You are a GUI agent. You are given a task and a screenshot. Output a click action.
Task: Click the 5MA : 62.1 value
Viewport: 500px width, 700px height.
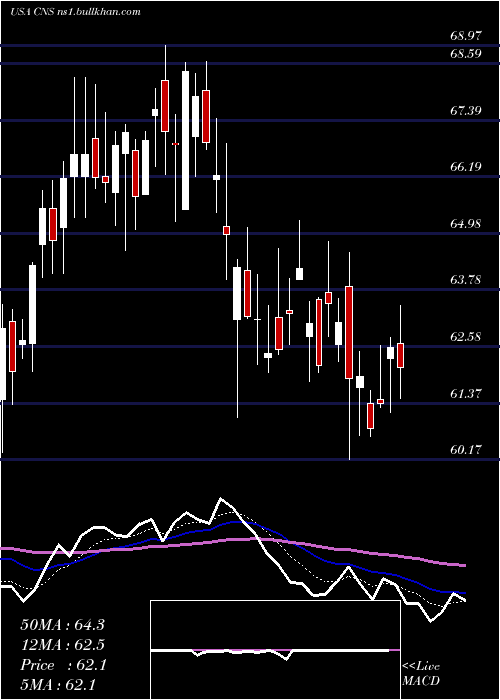click(58, 685)
